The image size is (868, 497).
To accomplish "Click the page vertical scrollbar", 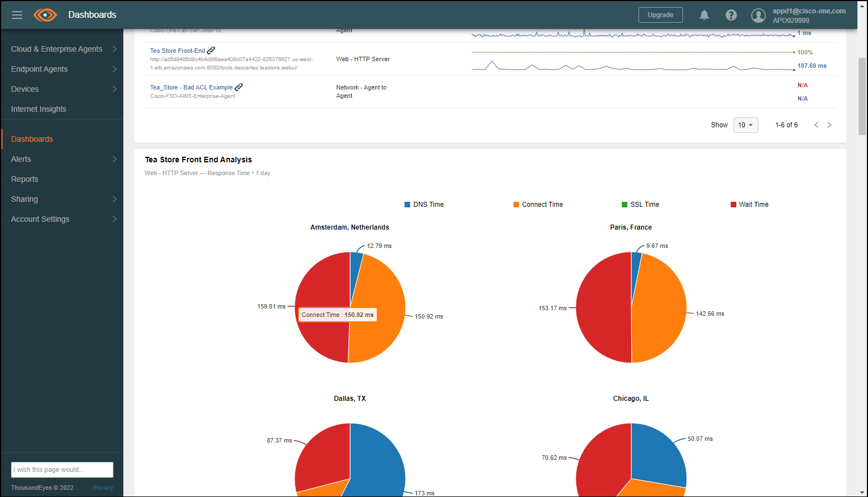I will pyautogui.click(x=862, y=96).
